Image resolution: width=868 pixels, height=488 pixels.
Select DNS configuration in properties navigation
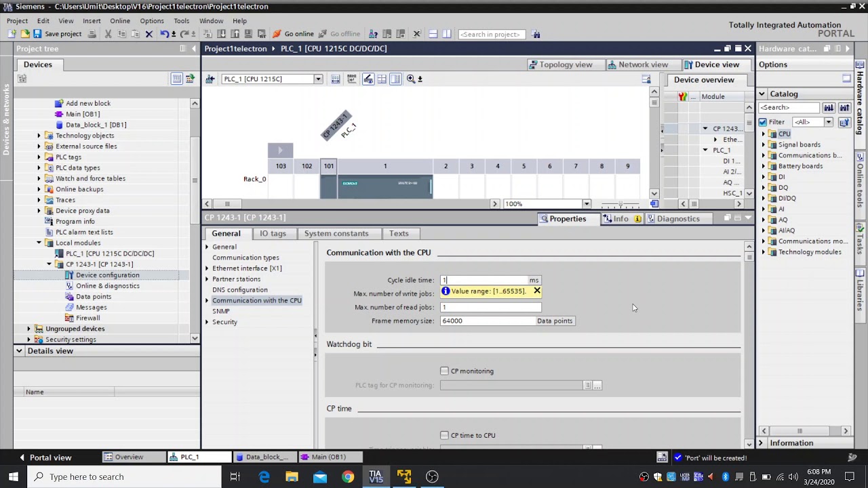(x=240, y=290)
